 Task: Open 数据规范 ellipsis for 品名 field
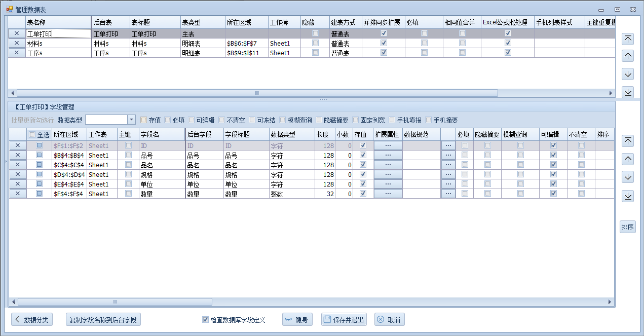[x=448, y=165]
